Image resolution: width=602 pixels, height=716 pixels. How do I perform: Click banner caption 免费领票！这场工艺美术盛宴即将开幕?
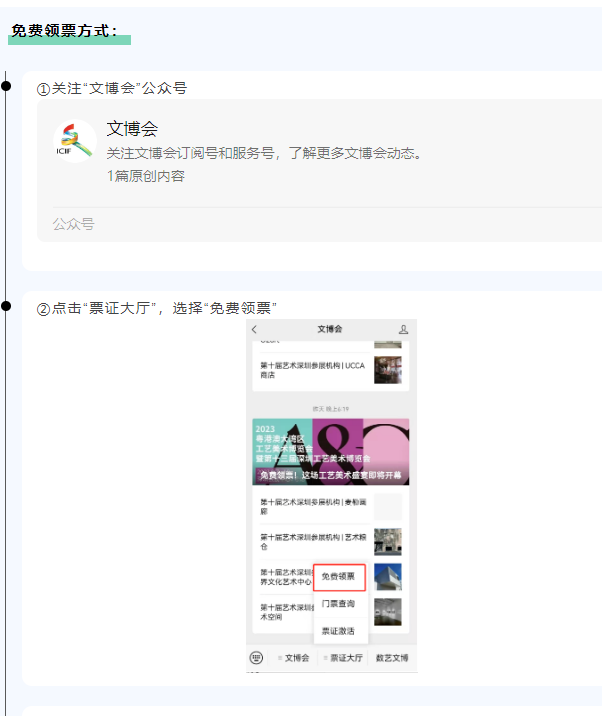point(331,475)
